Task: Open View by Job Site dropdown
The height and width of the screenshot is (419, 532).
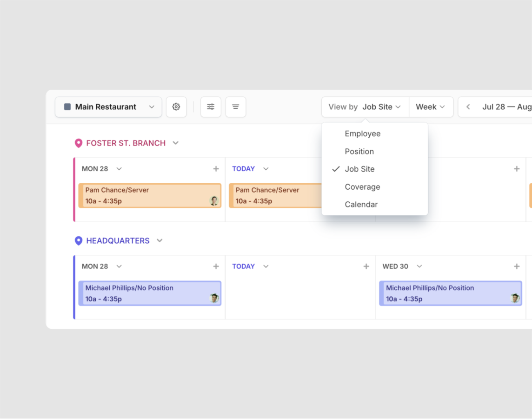Action: [365, 107]
